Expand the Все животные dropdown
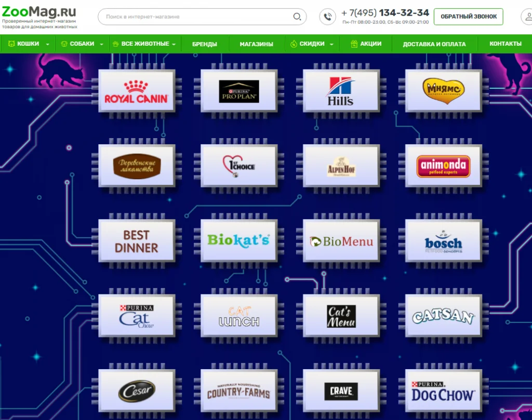This screenshot has width=532, height=420. (174, 45)
